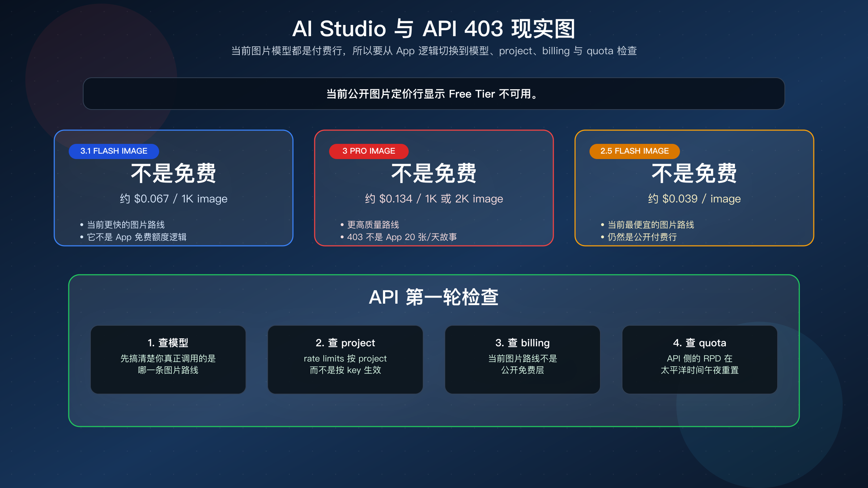The height and width of the screenshot is (488, 868).
Task: Click the green API 第一轮检查 panel header
Action: click(434, 298)
